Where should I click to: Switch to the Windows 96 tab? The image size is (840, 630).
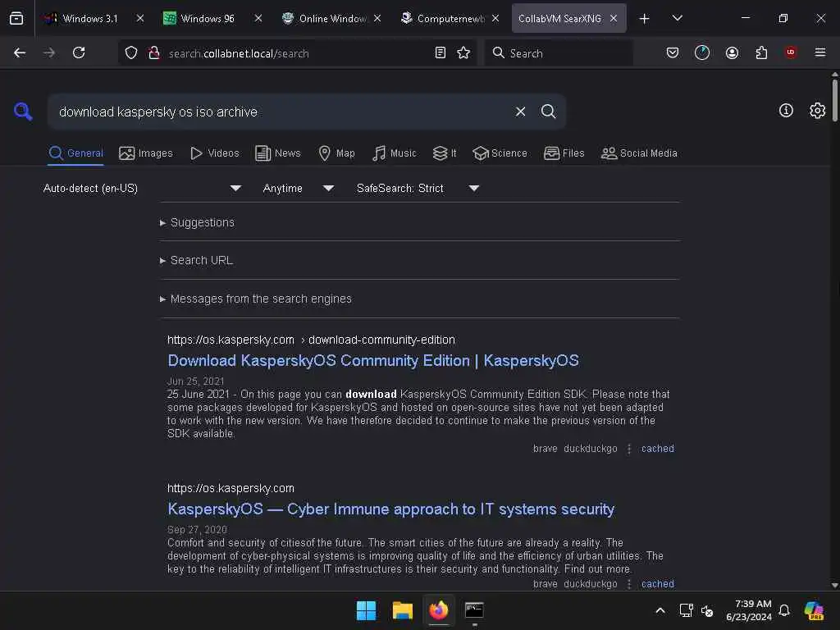(x=208, y=18)
